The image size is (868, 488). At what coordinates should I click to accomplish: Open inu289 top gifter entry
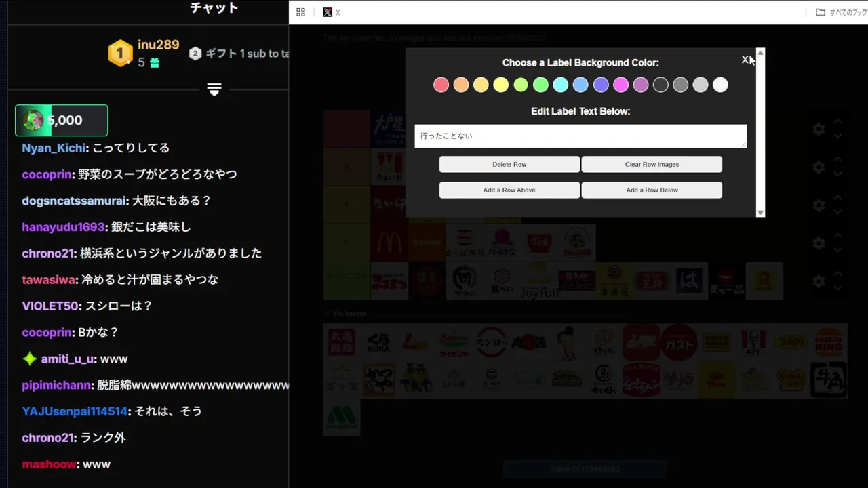pos(144,53)
